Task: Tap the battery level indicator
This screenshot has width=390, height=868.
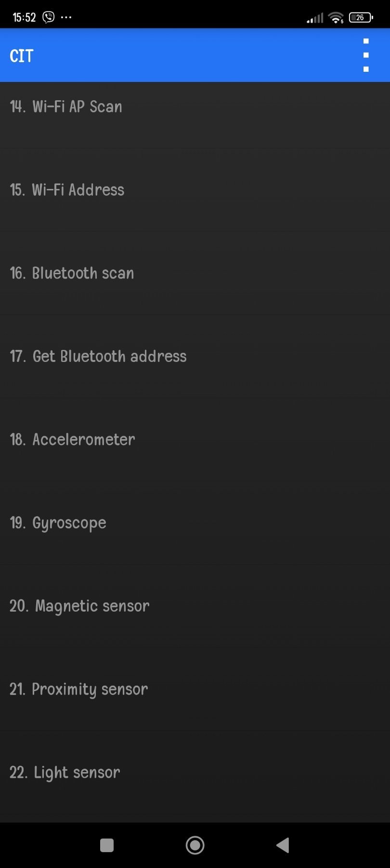Action: (x=361, y=18)
